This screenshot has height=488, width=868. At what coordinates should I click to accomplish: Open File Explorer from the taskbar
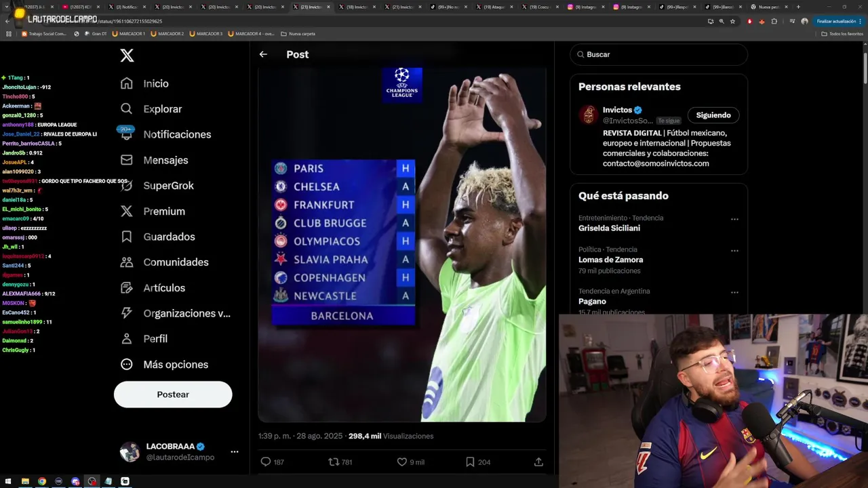[25, 481]
